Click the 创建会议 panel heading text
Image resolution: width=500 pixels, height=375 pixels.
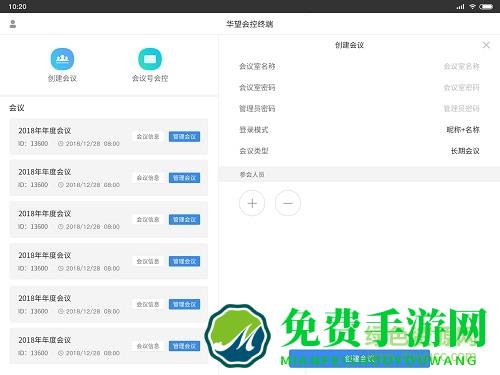(349, 45)
